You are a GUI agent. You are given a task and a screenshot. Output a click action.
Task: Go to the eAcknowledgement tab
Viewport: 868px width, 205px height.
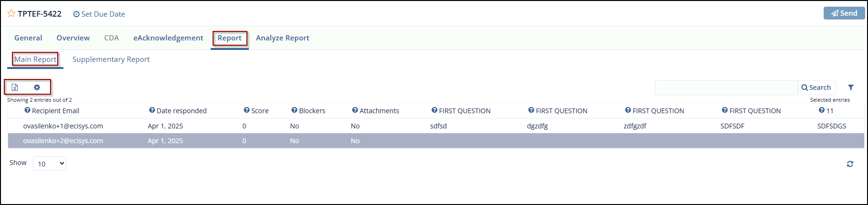point(168,38)
